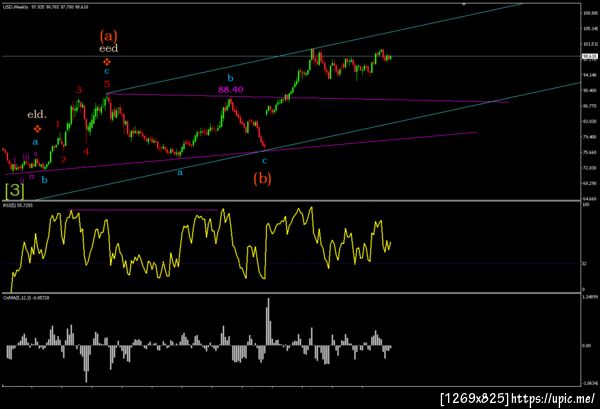Select the chart shift triangle on top border
600x409 pixels.
coord(465,4)
